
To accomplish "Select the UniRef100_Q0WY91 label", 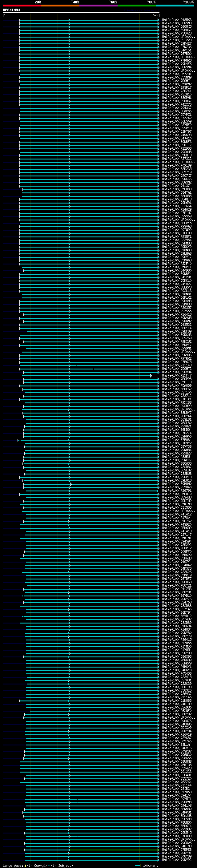I will coord(177,853).
